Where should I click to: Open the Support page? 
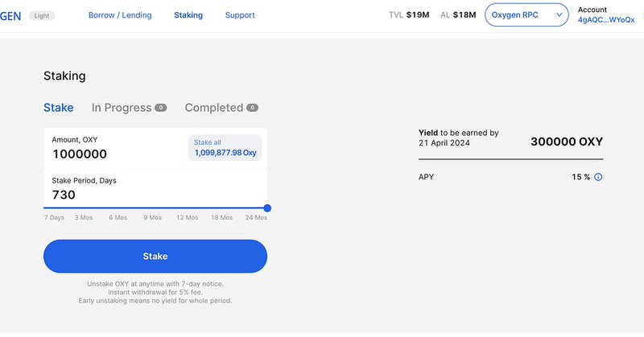[240, 15]
